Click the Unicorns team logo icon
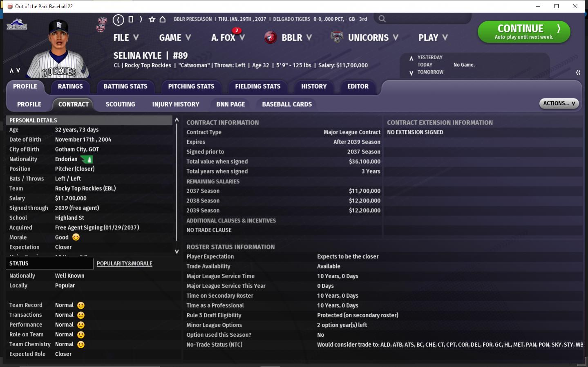 point(337,37)
